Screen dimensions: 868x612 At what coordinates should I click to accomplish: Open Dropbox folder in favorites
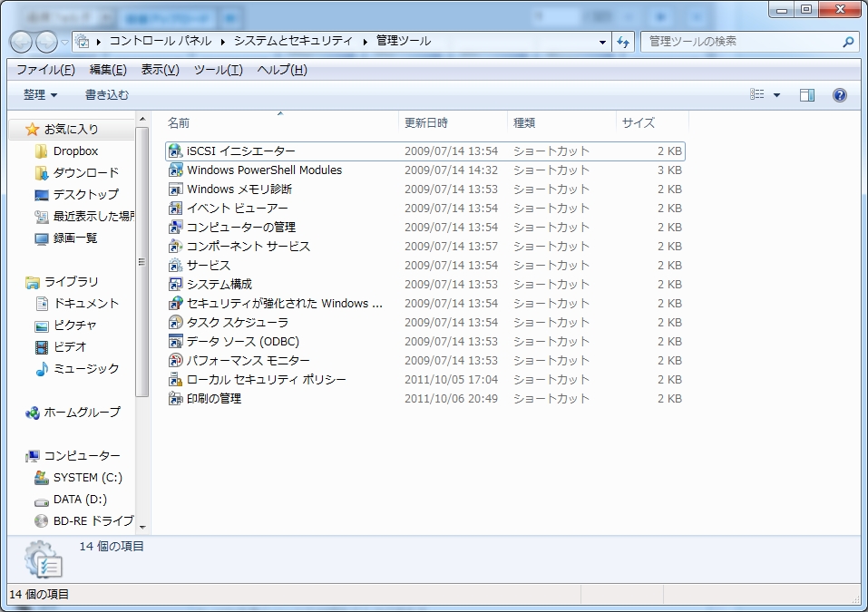(66, 151)
